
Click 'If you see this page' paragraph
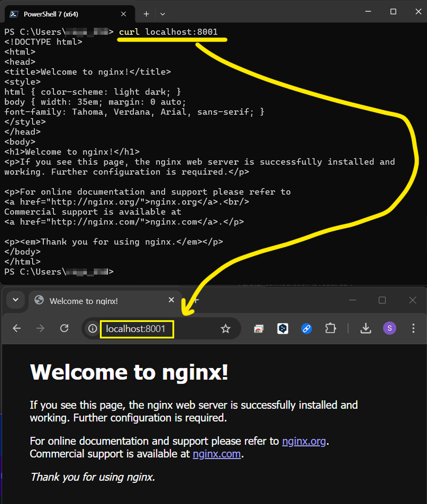click(x=194, y=411)
